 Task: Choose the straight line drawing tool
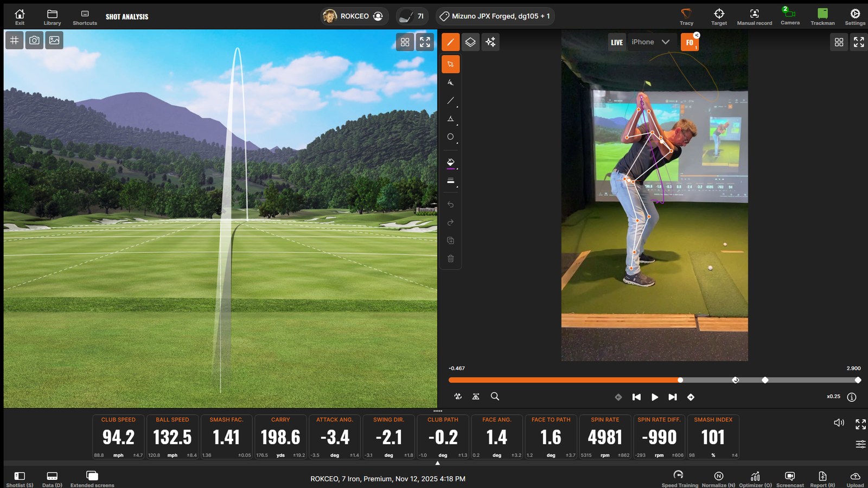coord(451,101)
